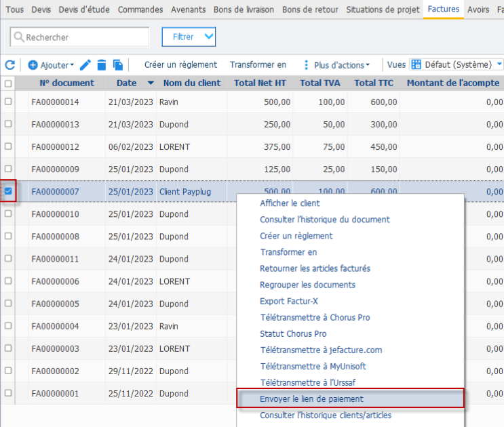Viewport: 504px width, 427px height.
Task: Choose Afficher le client in context menu
Action: tap(290, 203)
